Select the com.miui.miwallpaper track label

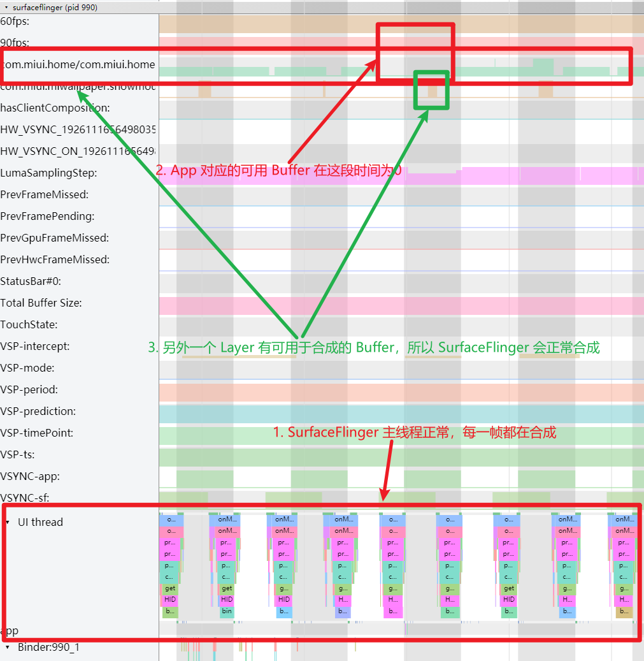[76, 86]
